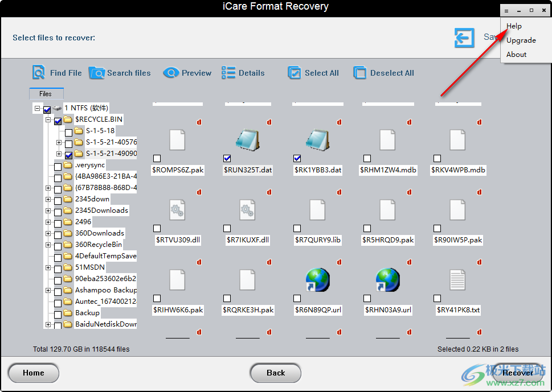Check the $RHM1ZW4.mdb checkbox
Viewport: 552px width, 392px height.
(367, 159)
